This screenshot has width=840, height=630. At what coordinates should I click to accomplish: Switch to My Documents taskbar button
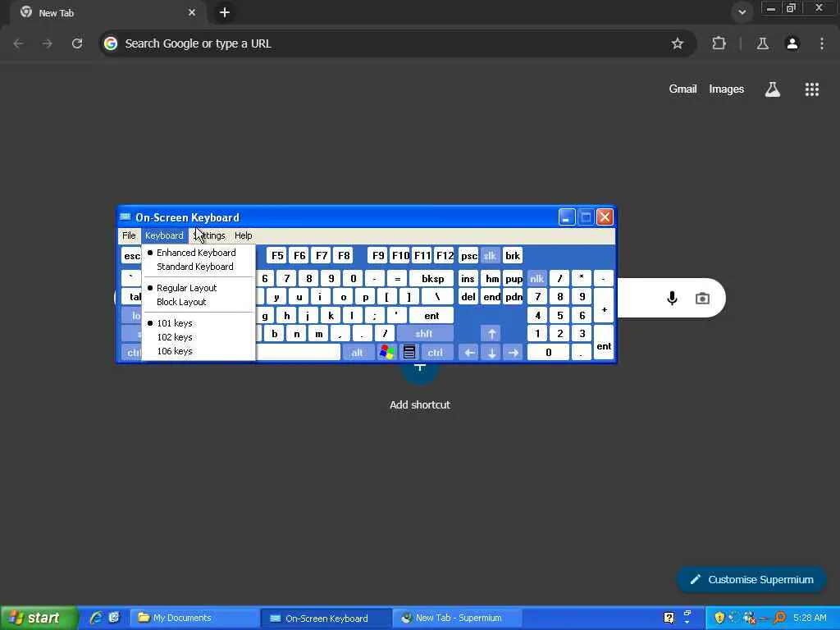click(x=195, y=619)
